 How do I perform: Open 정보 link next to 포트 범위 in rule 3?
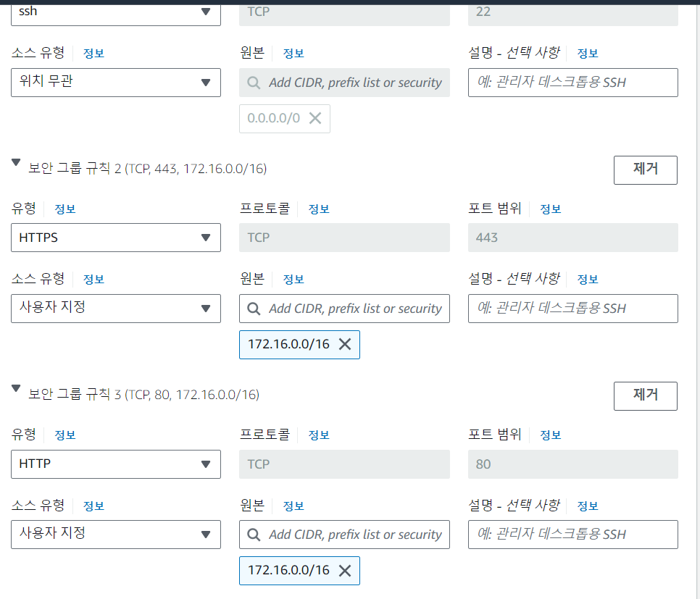click(549, 434)
